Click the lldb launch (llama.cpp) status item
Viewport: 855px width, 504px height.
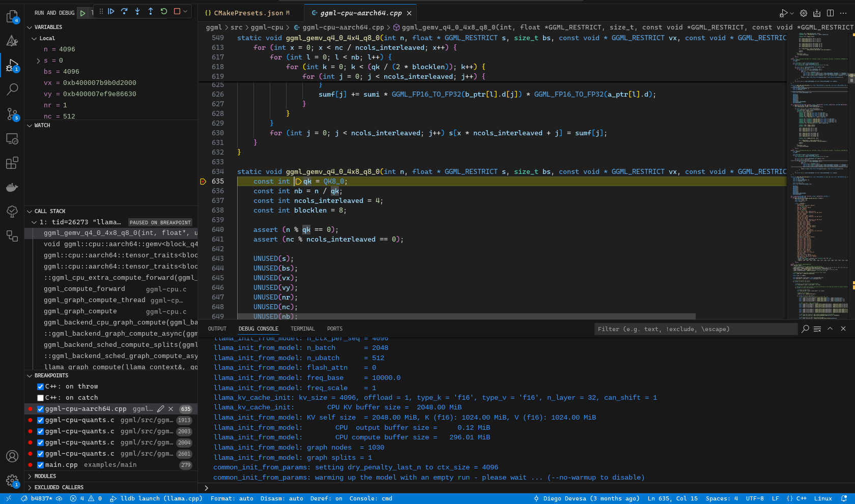pos(157,498)
